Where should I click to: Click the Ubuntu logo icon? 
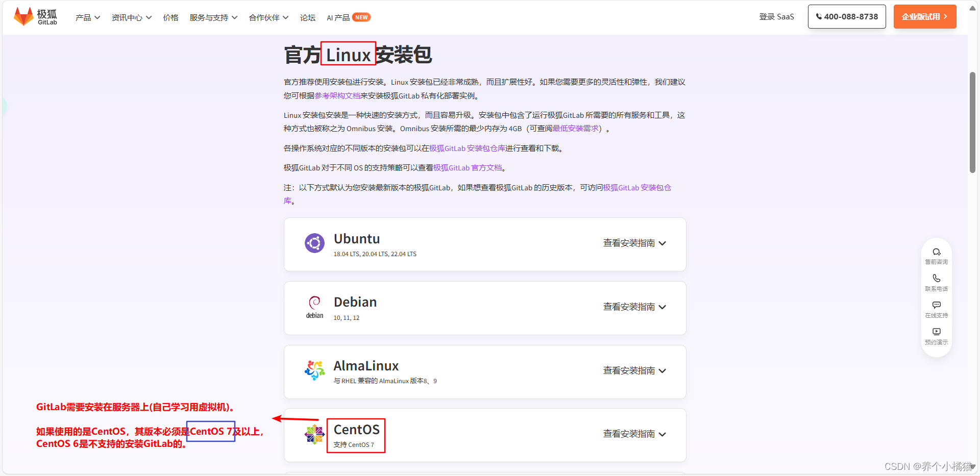click(x=314, y=243)
